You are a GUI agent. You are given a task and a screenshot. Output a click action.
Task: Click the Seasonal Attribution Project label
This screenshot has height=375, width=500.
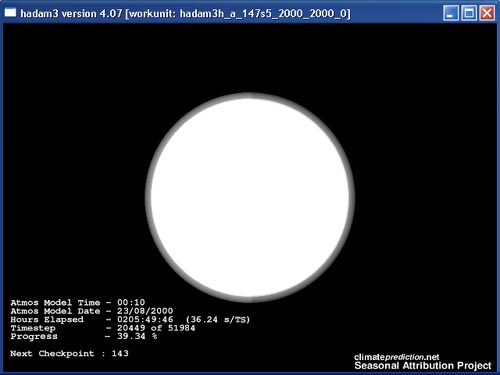423,366
